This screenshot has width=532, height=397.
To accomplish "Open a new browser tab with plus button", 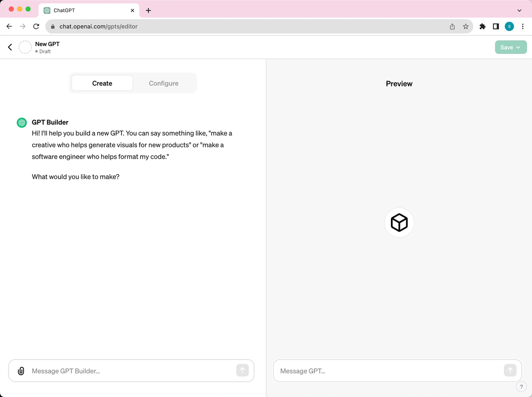I will click(x=148, y=11).
